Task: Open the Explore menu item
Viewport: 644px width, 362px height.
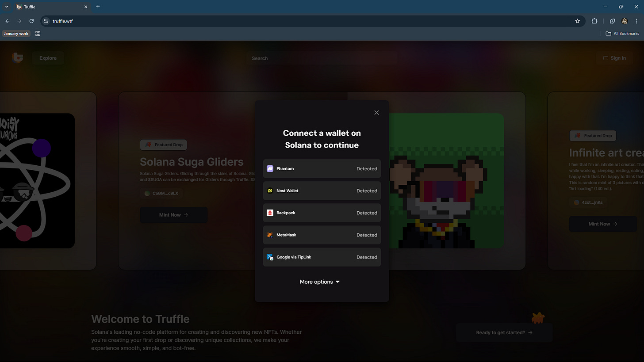Action: (48, 58)
